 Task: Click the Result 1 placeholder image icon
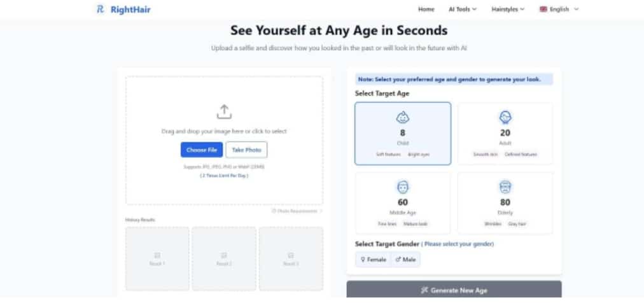click(157, 255)
